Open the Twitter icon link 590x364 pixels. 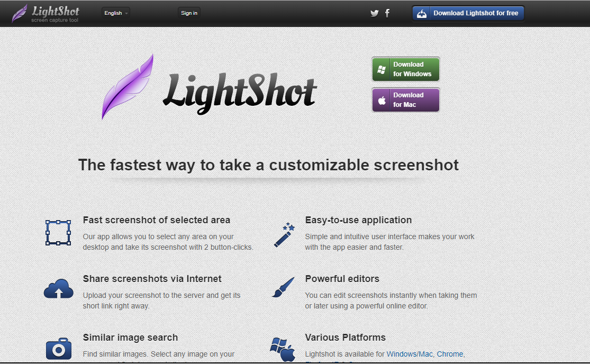coord(375,14)
